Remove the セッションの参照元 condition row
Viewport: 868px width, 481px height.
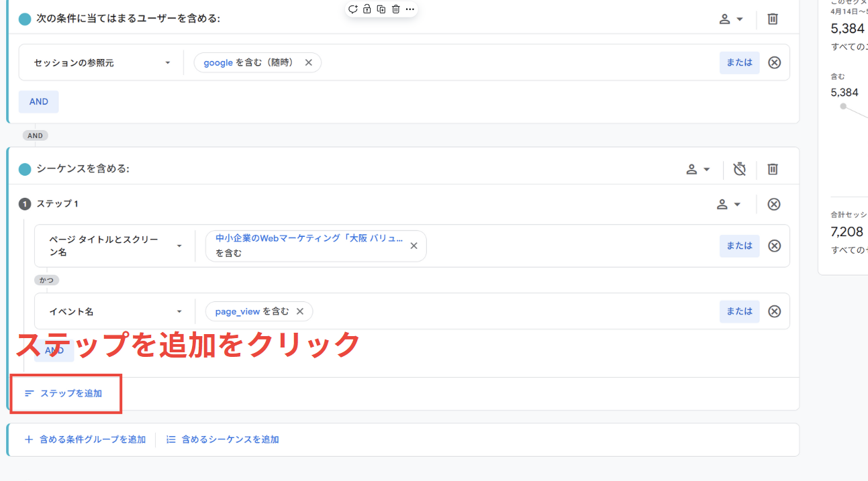click(775, 62)
